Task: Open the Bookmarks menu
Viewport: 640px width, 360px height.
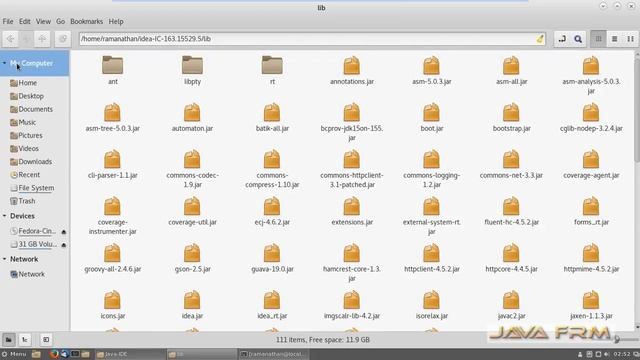Action: [x=87, y=21]
